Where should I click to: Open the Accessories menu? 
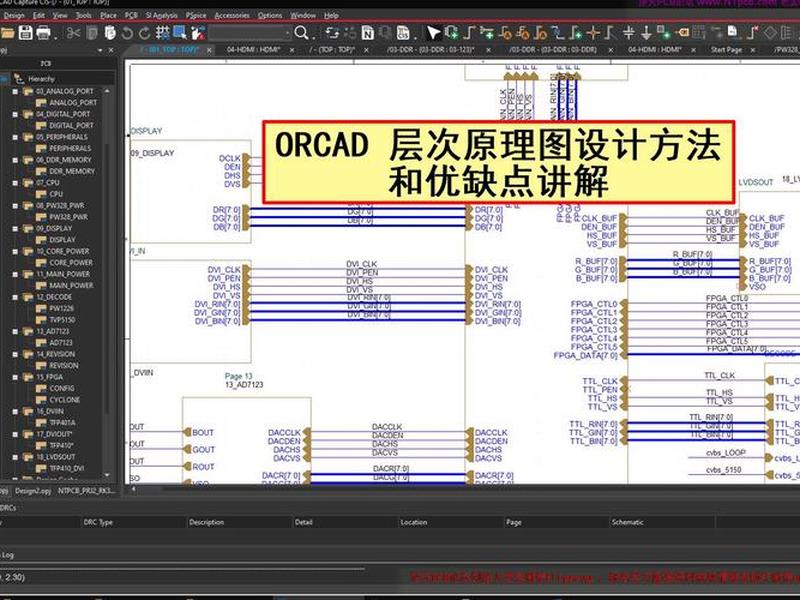[x=232, y=15]
